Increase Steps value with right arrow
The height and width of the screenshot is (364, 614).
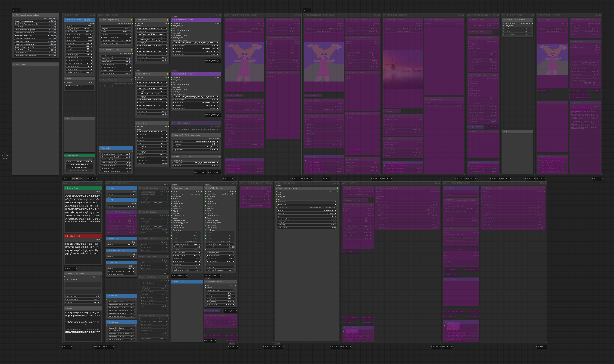(134, 194)
